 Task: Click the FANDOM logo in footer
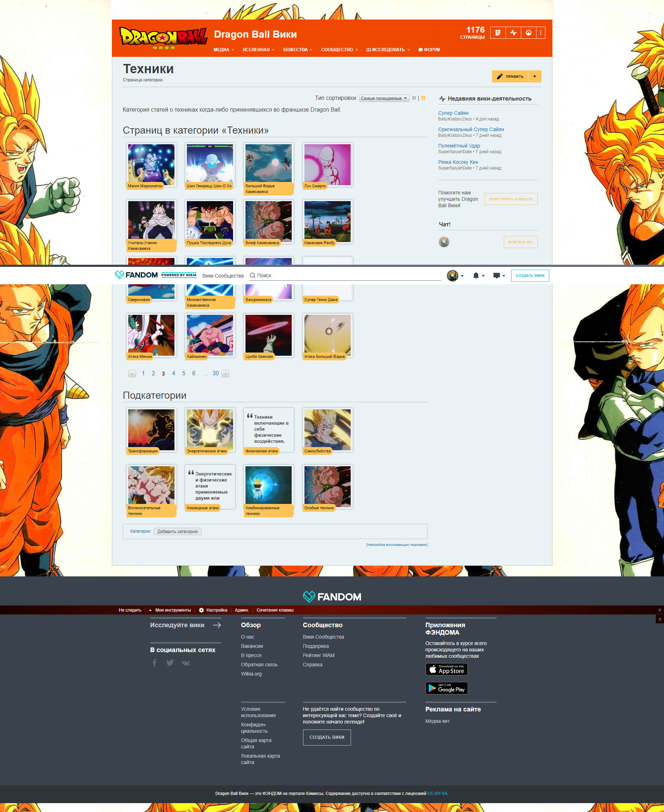coord(332,597)
